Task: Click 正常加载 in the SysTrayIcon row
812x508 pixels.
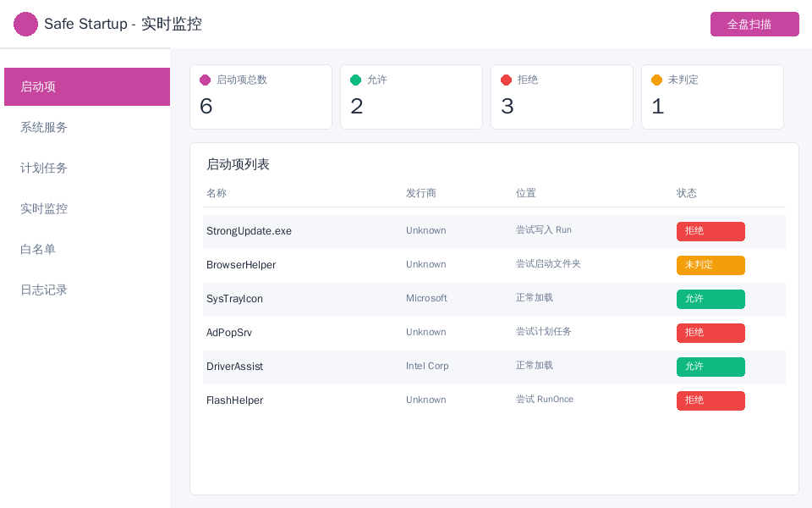Action: [535, 297]
